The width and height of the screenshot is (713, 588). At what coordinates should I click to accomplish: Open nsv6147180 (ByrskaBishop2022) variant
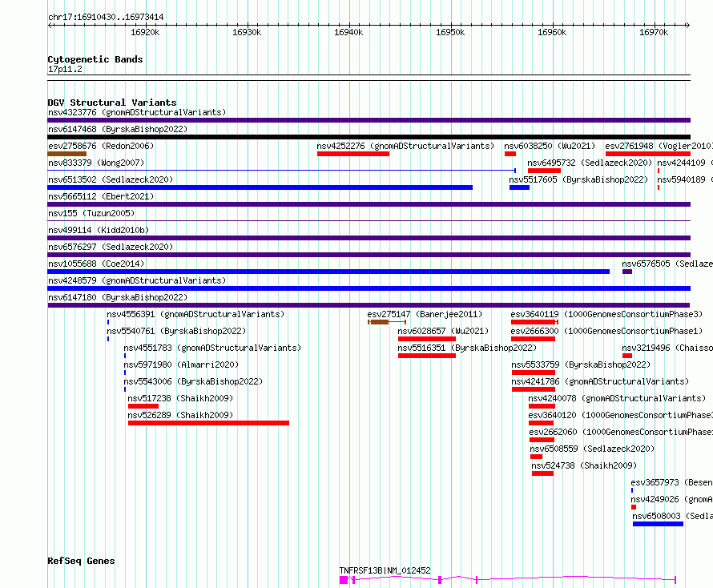pos(118,297)
